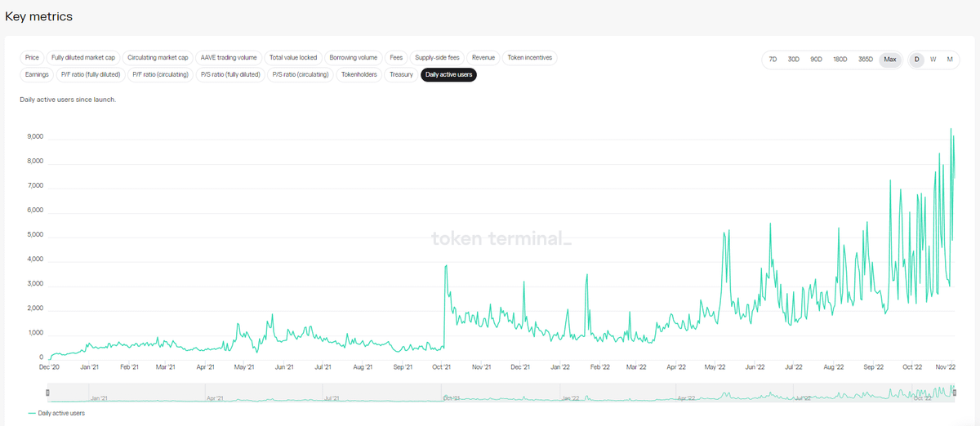Set time range to 7D

(x=773, y=60)
